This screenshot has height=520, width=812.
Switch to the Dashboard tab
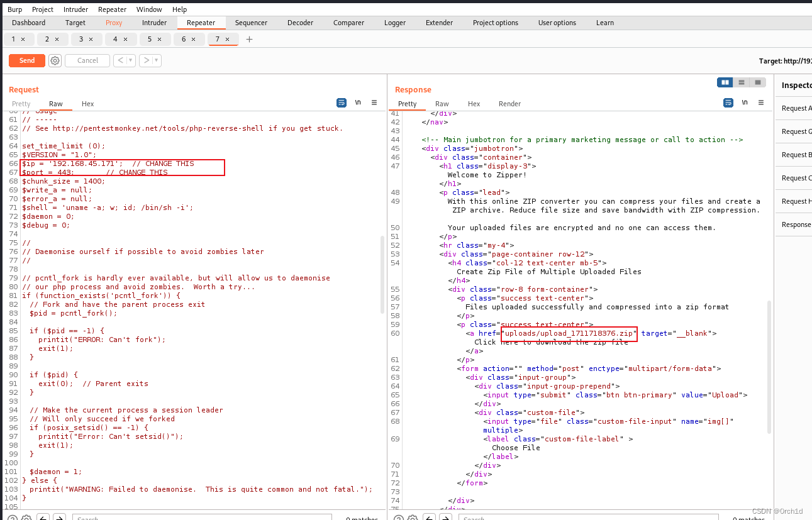29,23
